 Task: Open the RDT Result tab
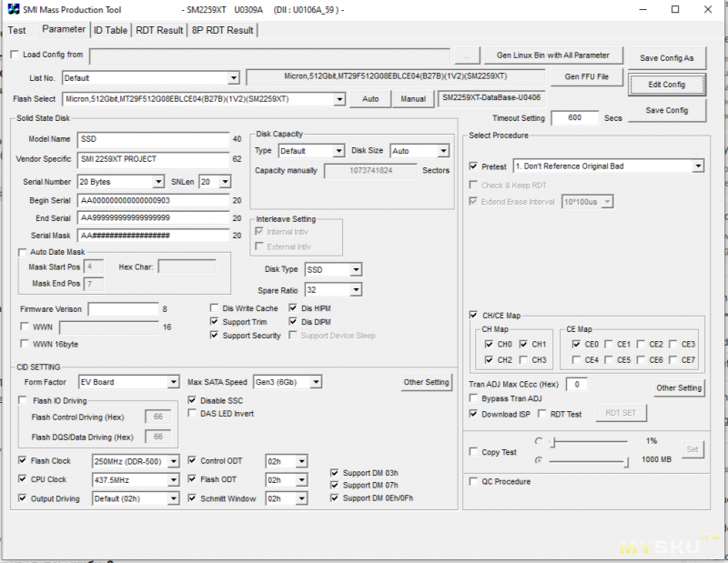[159, 30]
